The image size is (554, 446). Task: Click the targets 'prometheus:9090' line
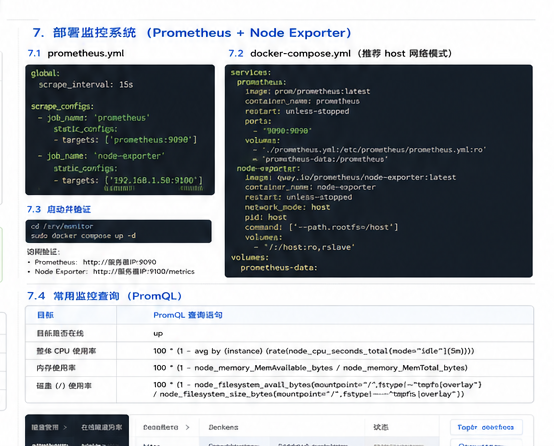click(125, 140)
